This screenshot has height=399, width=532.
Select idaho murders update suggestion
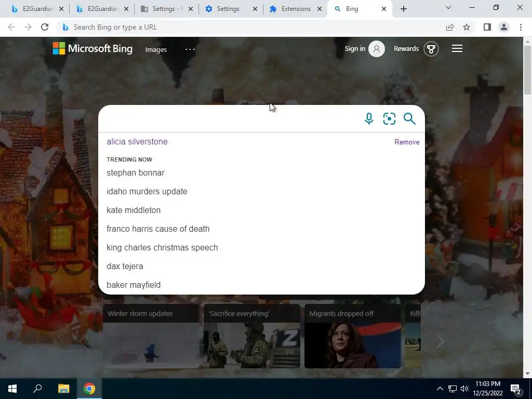(147, 191)
